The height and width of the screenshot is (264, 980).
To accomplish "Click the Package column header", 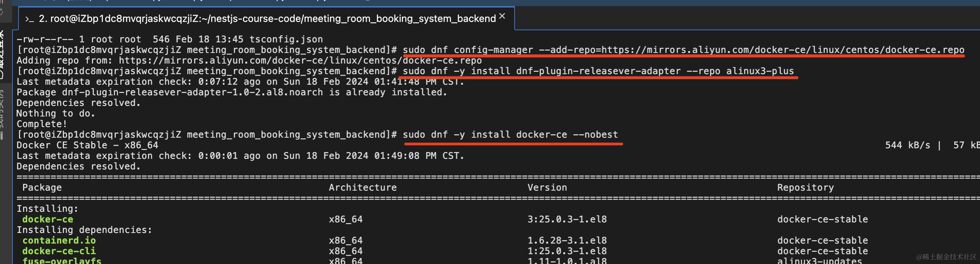I will pos(42,188).
